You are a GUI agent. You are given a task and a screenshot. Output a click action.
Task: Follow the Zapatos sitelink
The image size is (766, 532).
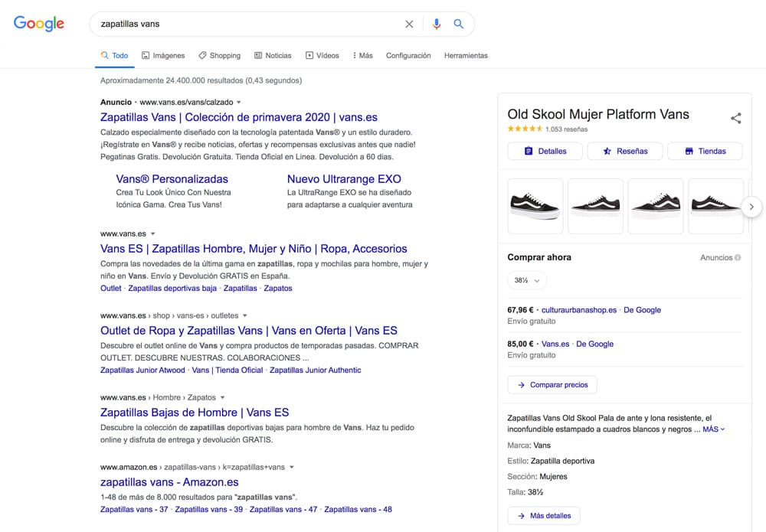tap(278, 289)
